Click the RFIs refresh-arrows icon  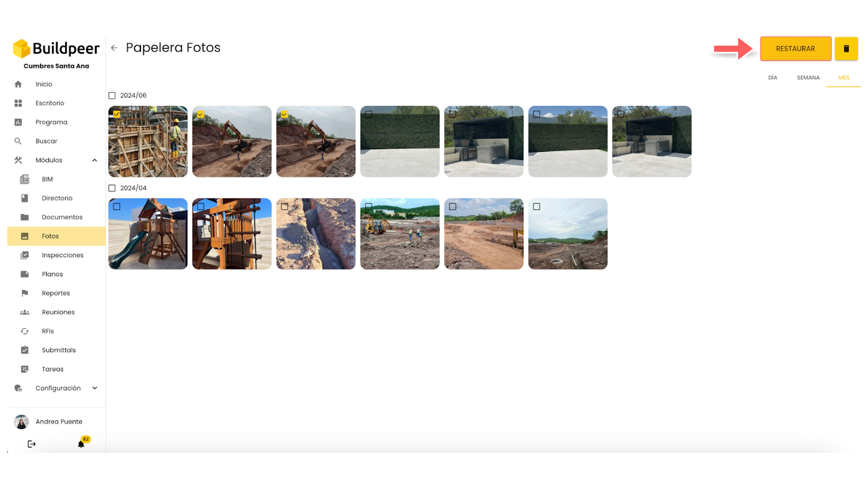tap(24, 331)
